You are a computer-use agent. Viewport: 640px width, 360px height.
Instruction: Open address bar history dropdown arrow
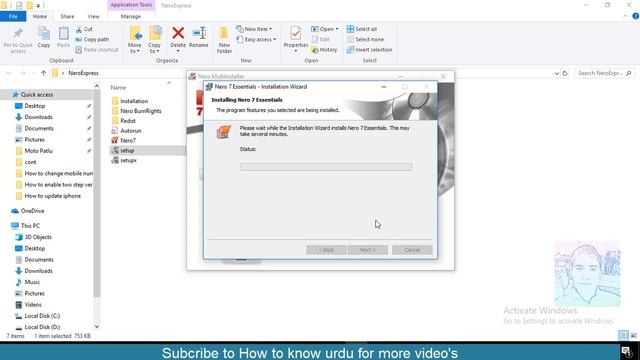pyautogui.click(x=556, y=73)
